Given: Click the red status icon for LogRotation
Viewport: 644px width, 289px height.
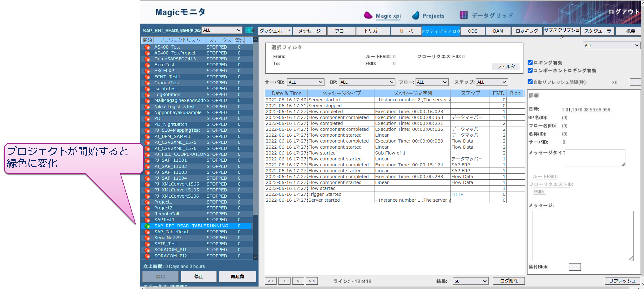Looking at the screenshot, I should pos(147,95).
